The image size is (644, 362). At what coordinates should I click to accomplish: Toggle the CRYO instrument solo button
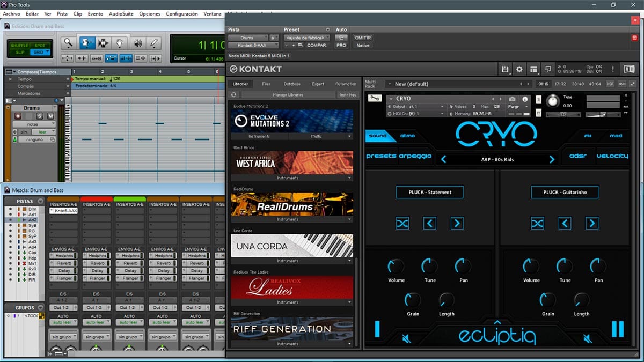[x=538, y=99]
